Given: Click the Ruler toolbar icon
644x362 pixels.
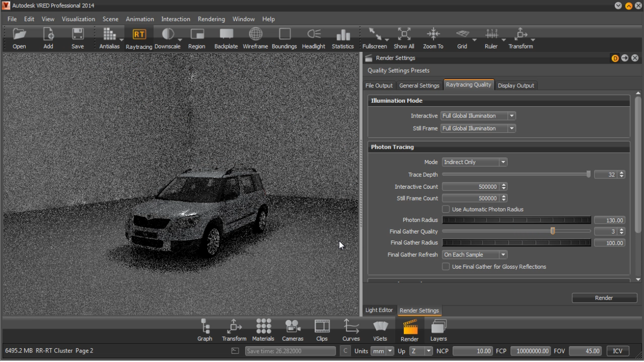Looking at the screenshot, I should click(x=491, y=38).
